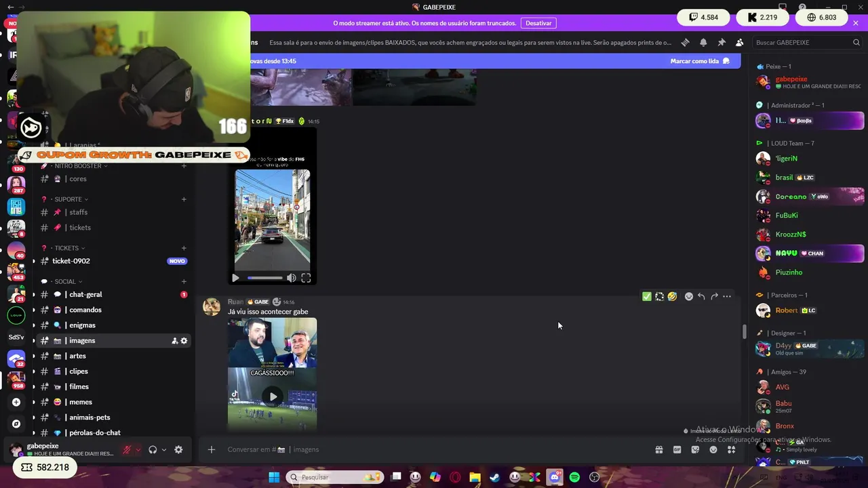The width and height of the screenshot is (868, 488).
Task: Play the CAGASSIOOO TikTok video
Action: pyautogui.click(x=273, y=396)
